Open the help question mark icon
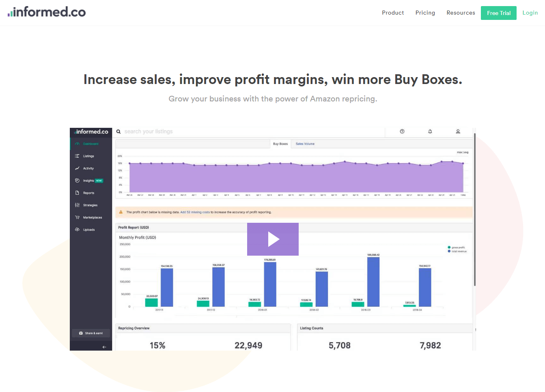Image resolution: width=545 pixels, height=392 pixels. coord(402,131)
